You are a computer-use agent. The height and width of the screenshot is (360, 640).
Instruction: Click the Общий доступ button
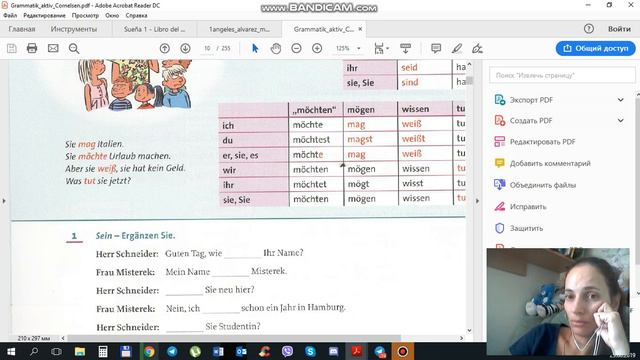tap(596, 48)
